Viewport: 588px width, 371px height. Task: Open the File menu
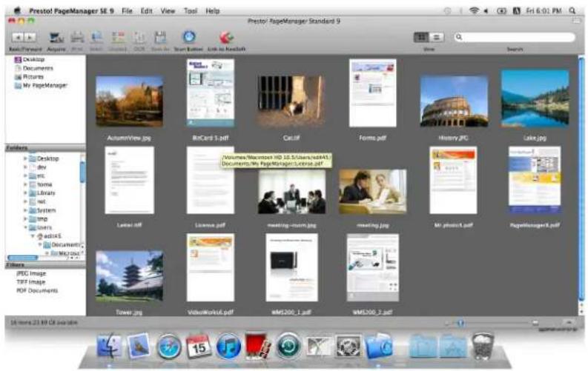coord(127,11)
